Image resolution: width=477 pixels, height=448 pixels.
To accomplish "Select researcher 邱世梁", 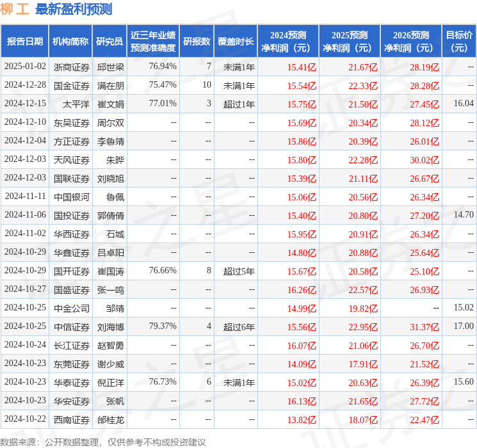I will click(x=111, y=67).
